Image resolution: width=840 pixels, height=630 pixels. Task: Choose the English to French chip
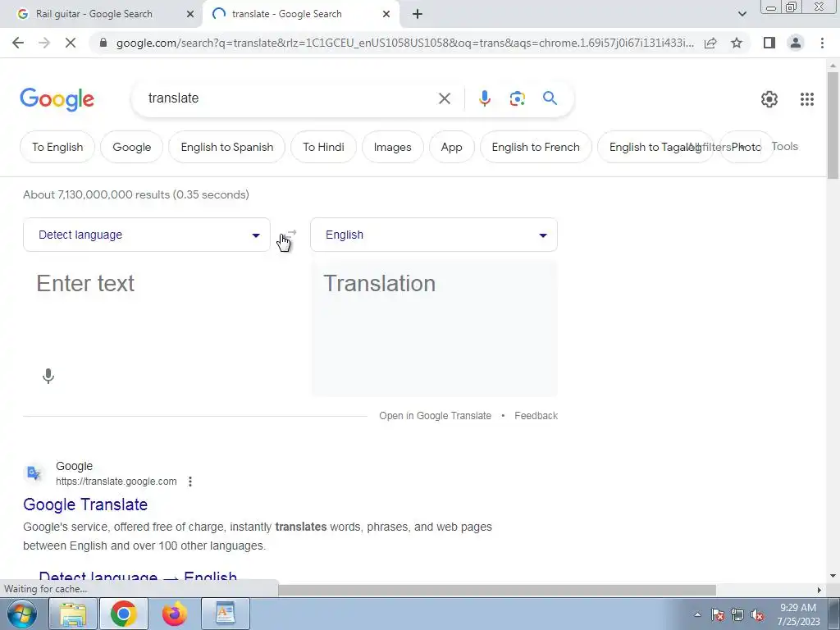536,147
